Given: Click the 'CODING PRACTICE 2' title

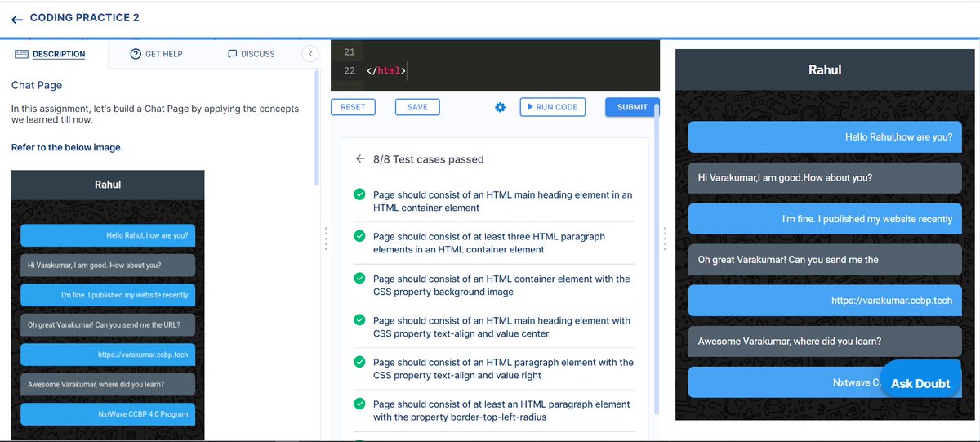Looking at the screenshot, I should [84, 18].
